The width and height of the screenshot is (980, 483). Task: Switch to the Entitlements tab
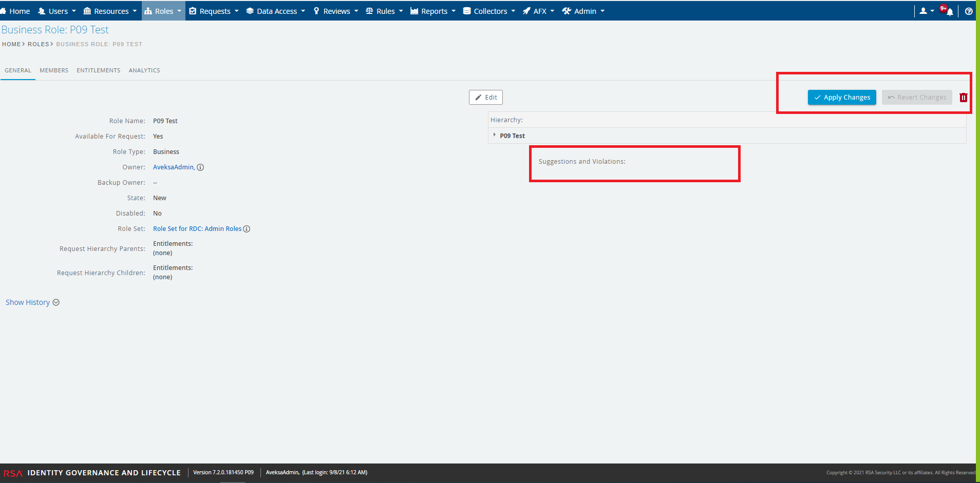click(x=99, y=70)
